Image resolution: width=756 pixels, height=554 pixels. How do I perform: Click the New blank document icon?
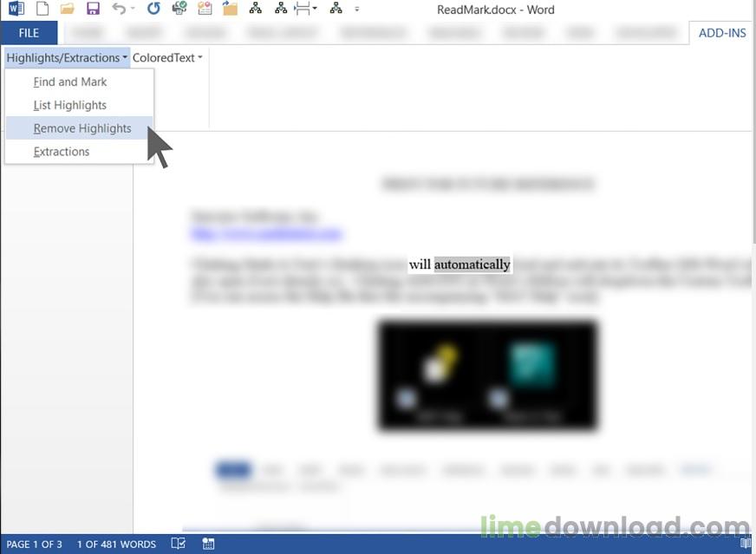click(x=42, y=9)
